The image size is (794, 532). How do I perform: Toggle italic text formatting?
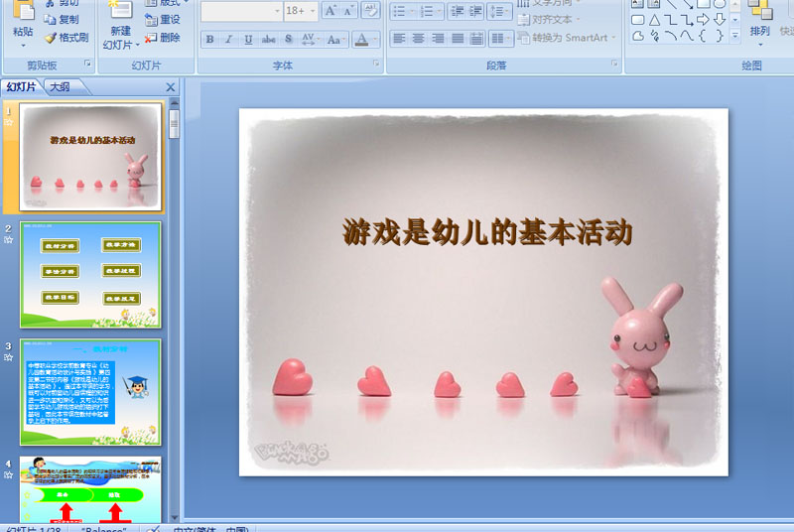click(x=229, y=40)
